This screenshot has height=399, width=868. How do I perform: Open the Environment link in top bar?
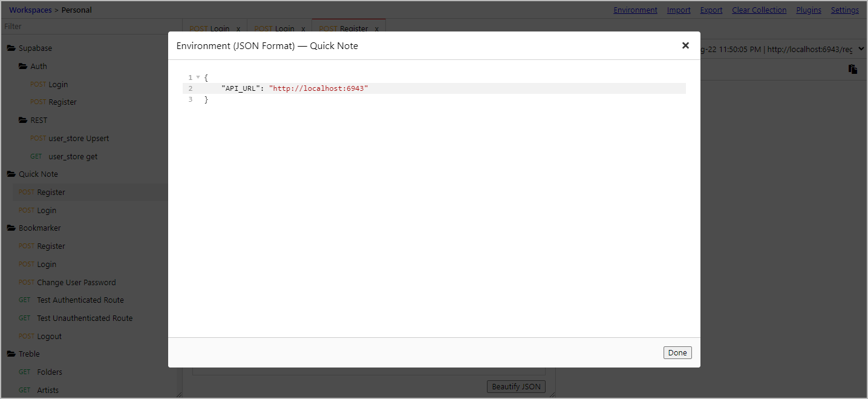(x=635, y=10)
